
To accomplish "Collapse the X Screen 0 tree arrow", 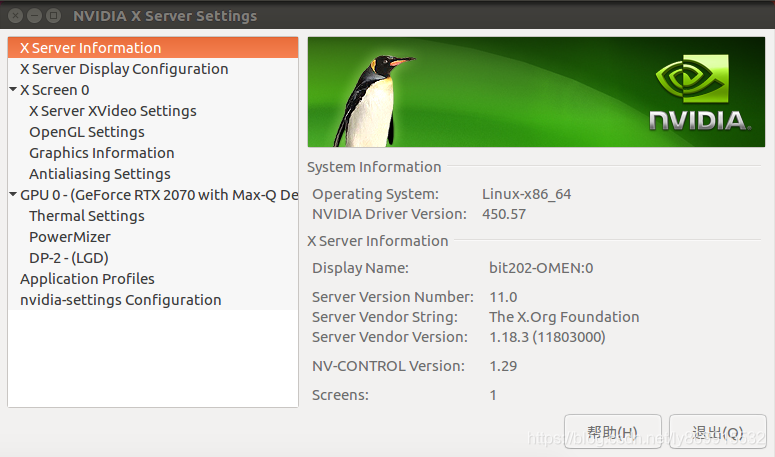I will pos(13,89).
